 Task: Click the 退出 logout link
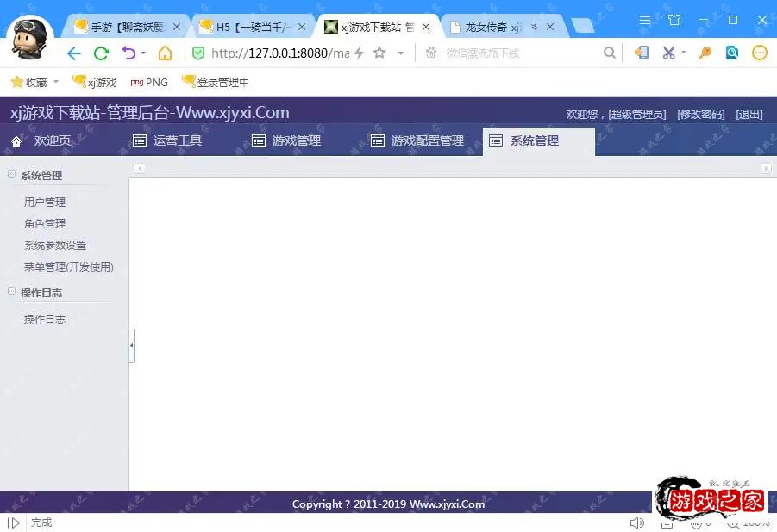pos(749,113)
